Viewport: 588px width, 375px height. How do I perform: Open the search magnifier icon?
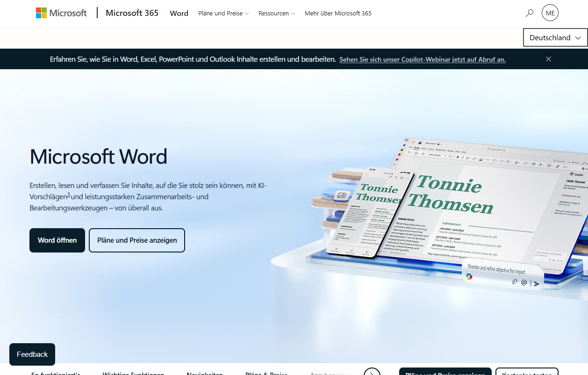pyautogui.click(x=530, y=13)
